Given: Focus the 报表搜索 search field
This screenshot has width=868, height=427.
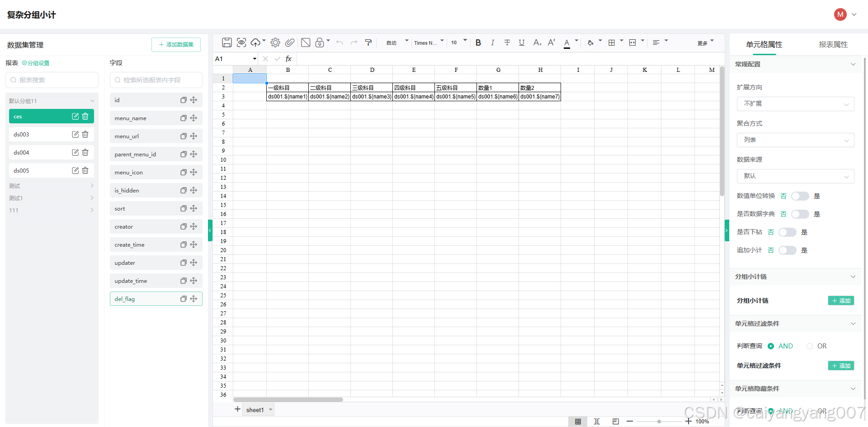Looking at the screenshot, I should [52, 80].
